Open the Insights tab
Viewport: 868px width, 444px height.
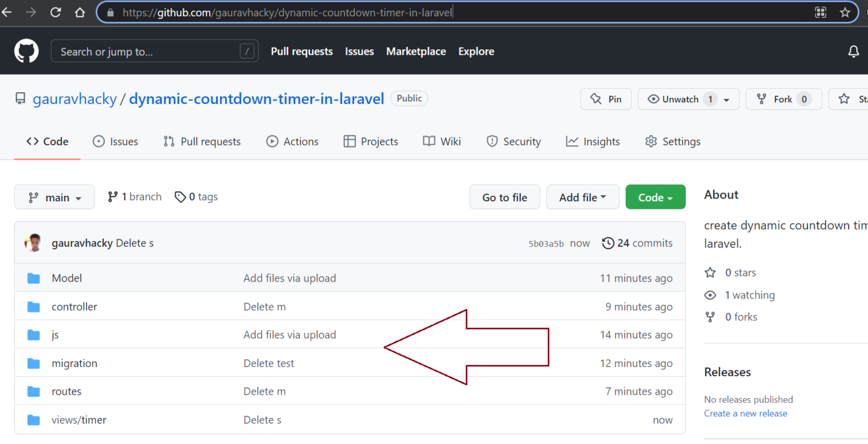593,141
